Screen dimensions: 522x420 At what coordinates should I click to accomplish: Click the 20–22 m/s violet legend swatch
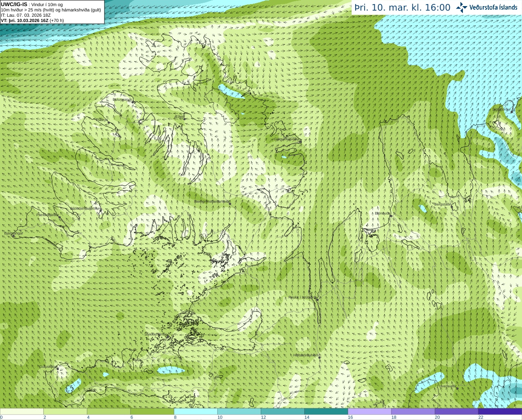(457, 411)
